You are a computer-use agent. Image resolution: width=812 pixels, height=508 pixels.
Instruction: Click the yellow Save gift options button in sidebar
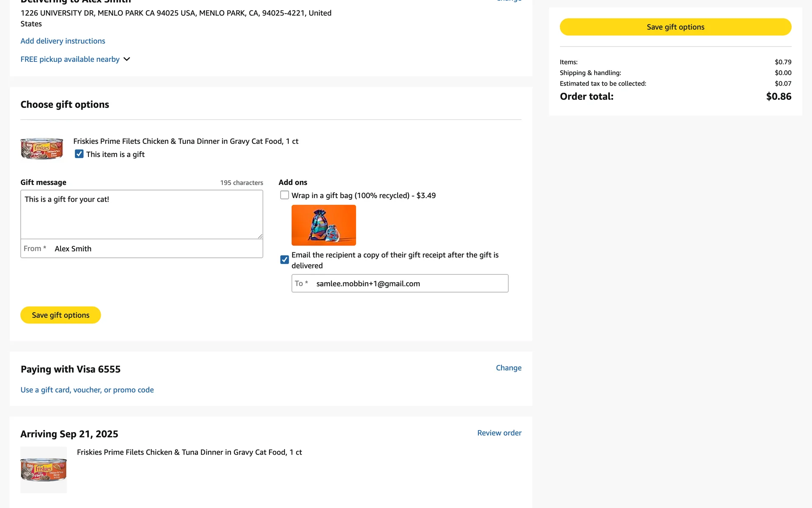pyautogui.click(x=675, y=27)
